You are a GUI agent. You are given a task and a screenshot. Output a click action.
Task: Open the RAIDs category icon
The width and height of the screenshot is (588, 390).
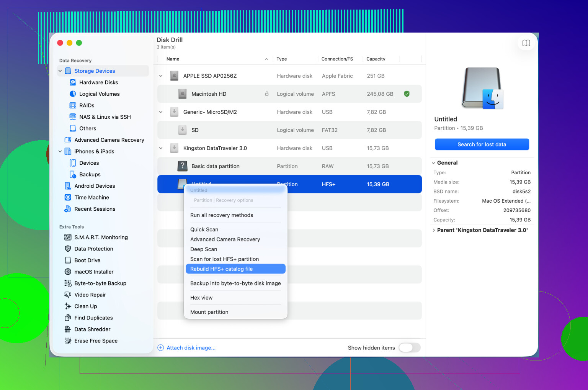[x=73, y=105]
